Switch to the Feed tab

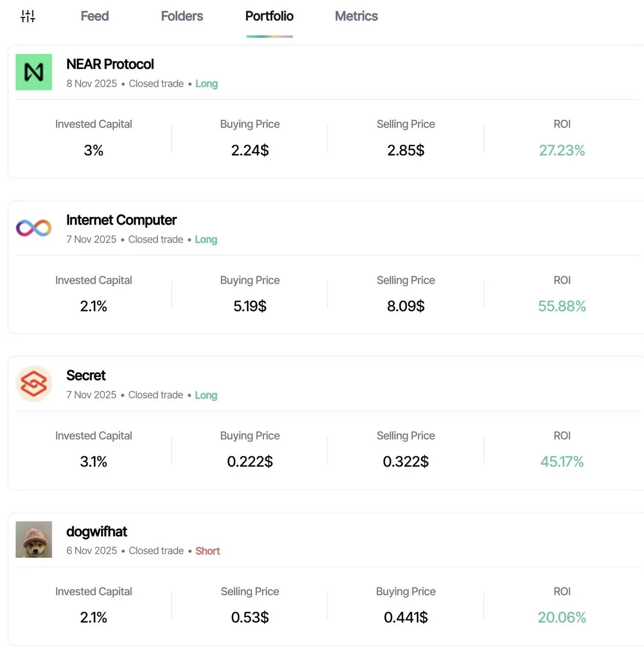coord(94,16)
